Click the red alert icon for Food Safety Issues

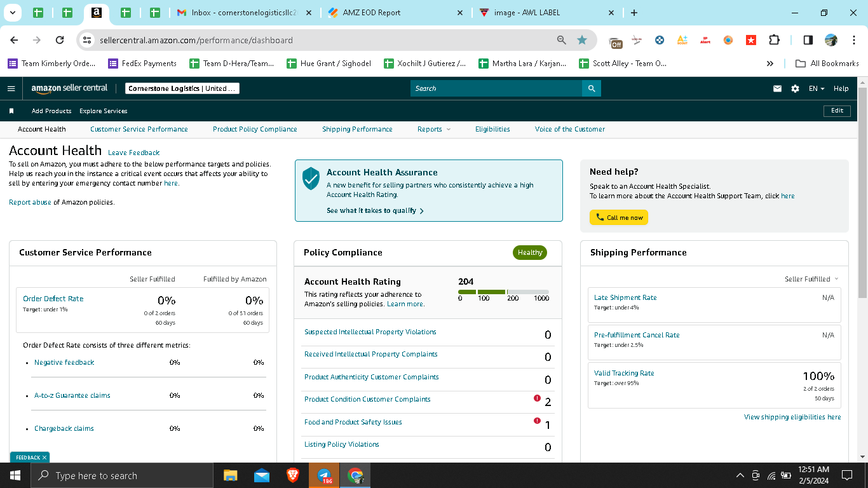[538, 421]
